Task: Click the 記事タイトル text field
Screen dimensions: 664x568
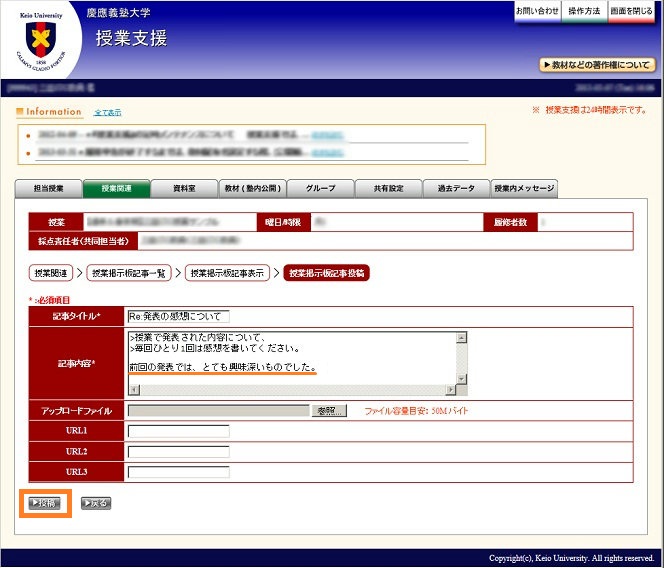Action: [x=180, y=316]
